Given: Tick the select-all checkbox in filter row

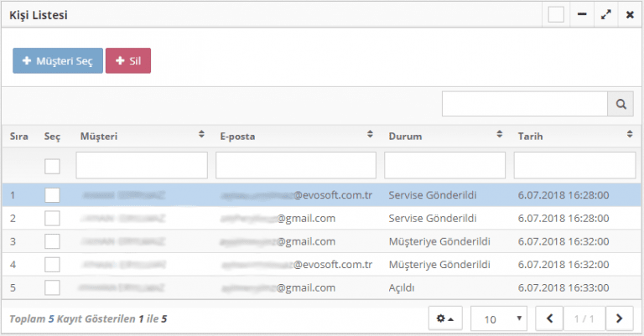Looking at the screenshot, I should coord(52,166).
